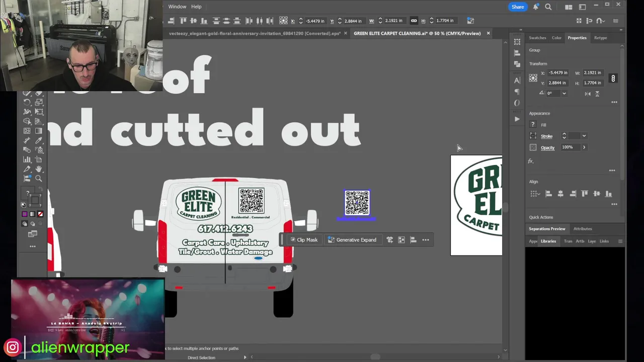
Task: Open the search magnifier in top bar
Action: [548, 7]
